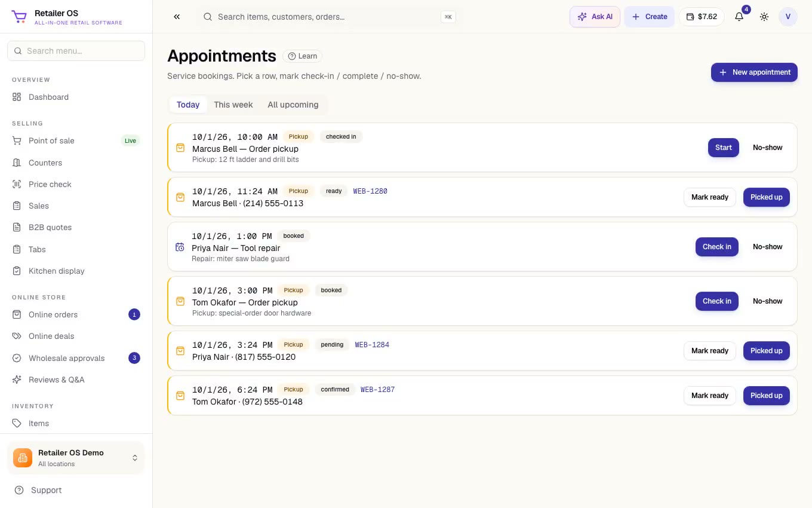Mark Priya Nair tool repair as No-show
Image resolution: width=812 pixels, height=508 pixels.
[x=768, y=247]
